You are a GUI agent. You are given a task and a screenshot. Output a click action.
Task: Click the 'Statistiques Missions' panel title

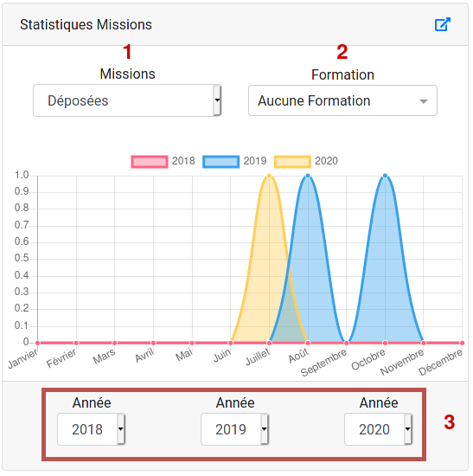coord(86,25)
